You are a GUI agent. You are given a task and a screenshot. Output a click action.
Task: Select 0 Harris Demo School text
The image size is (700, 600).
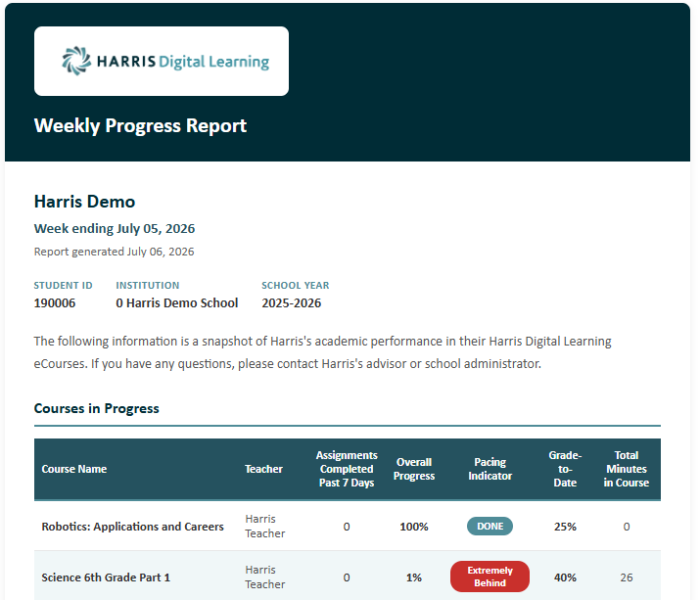pos(177,303)
